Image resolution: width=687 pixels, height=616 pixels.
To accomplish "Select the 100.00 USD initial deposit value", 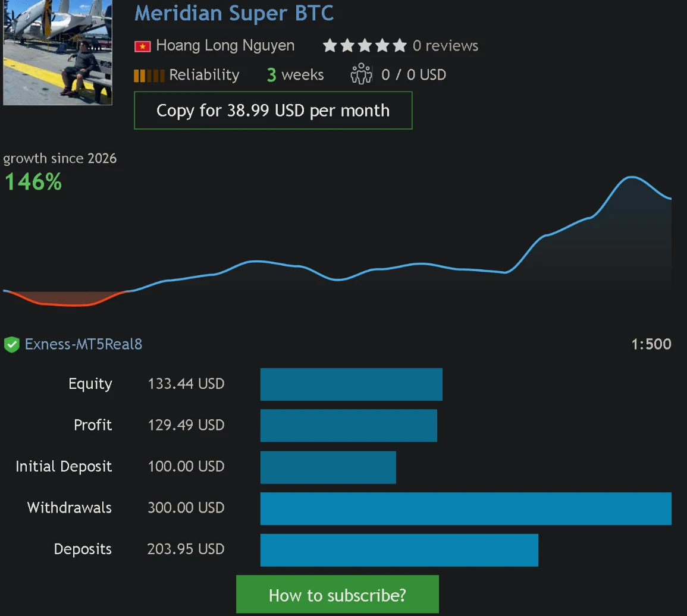I will point(186,466).
